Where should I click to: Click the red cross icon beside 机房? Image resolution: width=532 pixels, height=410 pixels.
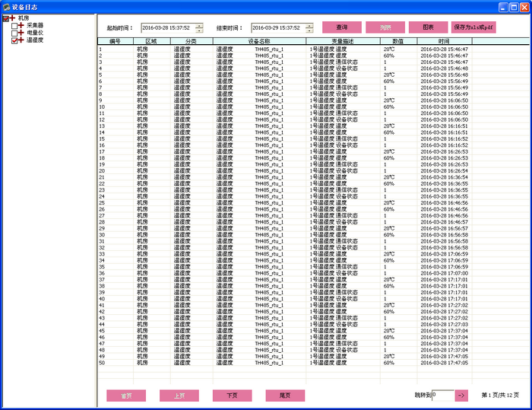click(12, 18)
